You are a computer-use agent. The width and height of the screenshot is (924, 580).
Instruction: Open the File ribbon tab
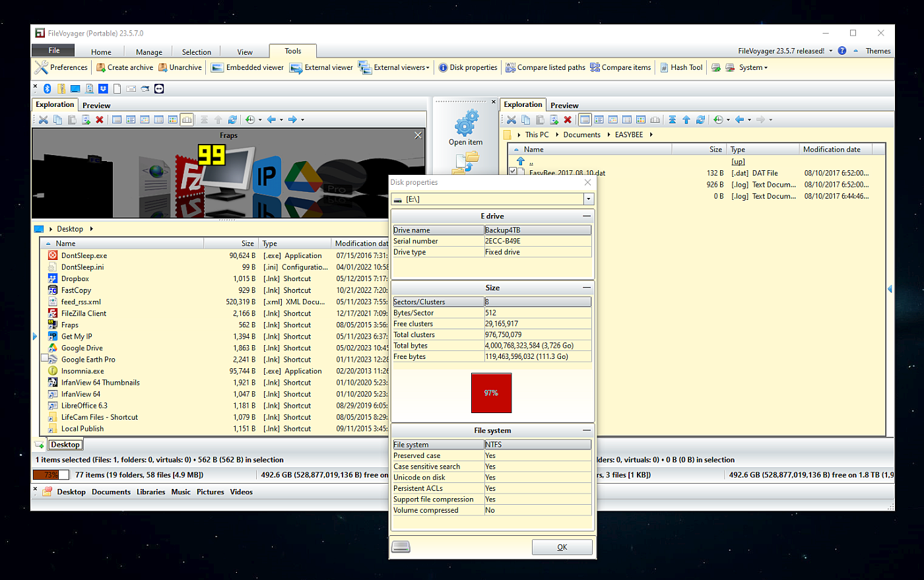54,51
